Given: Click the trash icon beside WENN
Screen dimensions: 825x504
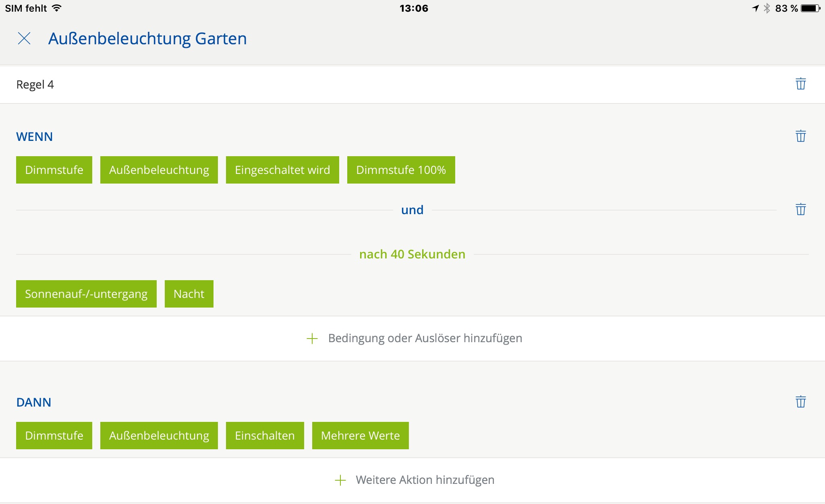Looking at the screenshot, I should pyautogui.click(x=800, y=136).
